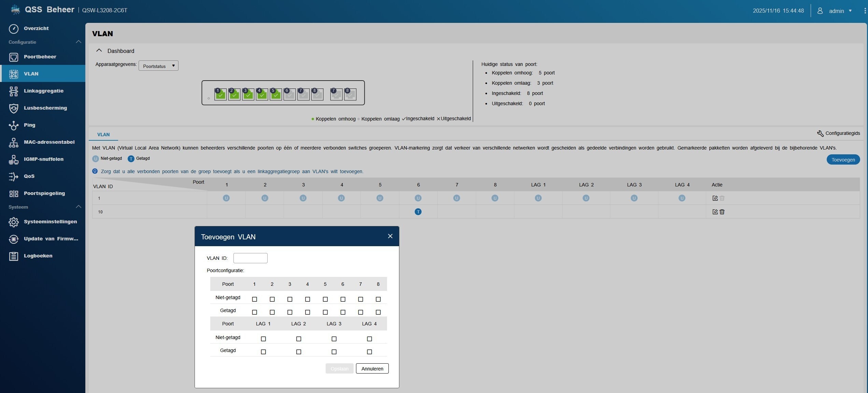The image size is (868, 393).
Task: Collapse the Dashboard section
Action: [99, 51]
